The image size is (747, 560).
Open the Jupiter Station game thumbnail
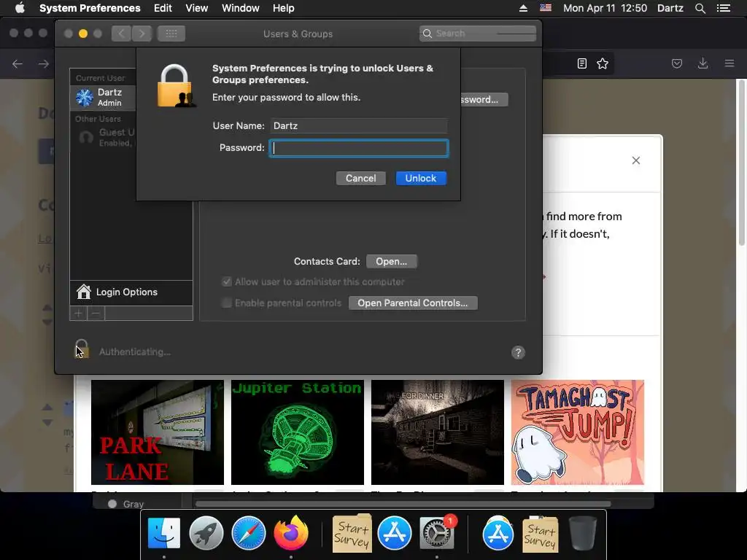point(298,432)
